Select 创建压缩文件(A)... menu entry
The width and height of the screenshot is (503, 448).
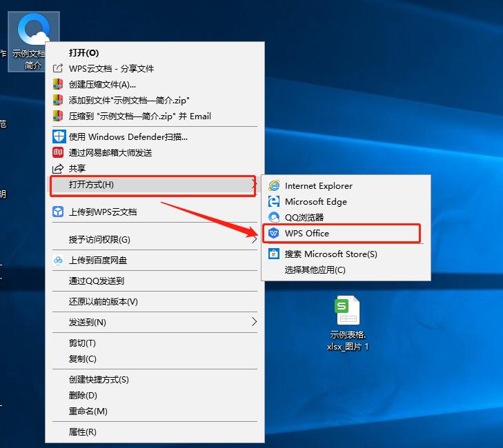tap(155, 84)
